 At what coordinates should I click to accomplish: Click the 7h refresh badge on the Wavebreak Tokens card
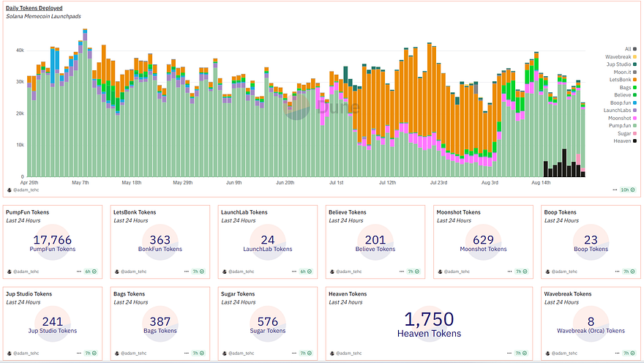629,353
